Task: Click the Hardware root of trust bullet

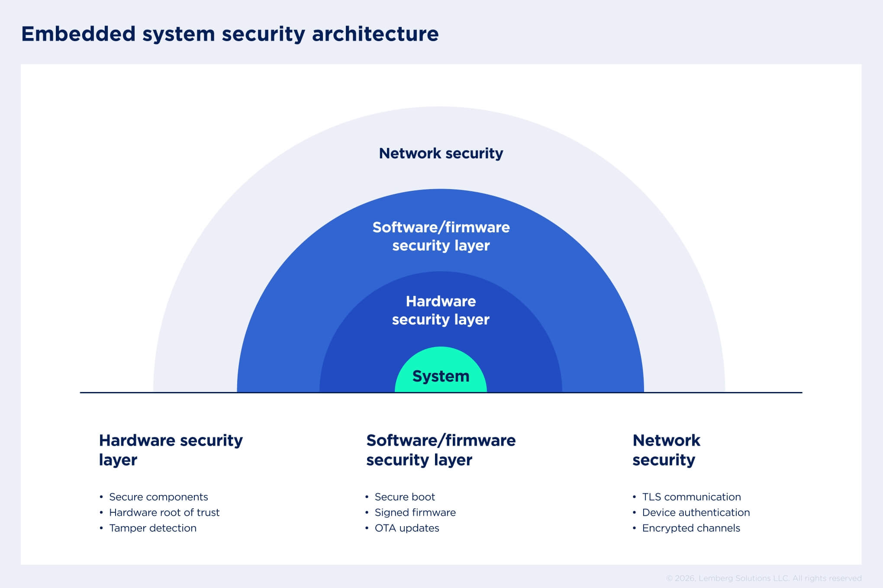Action: point(164,513)
